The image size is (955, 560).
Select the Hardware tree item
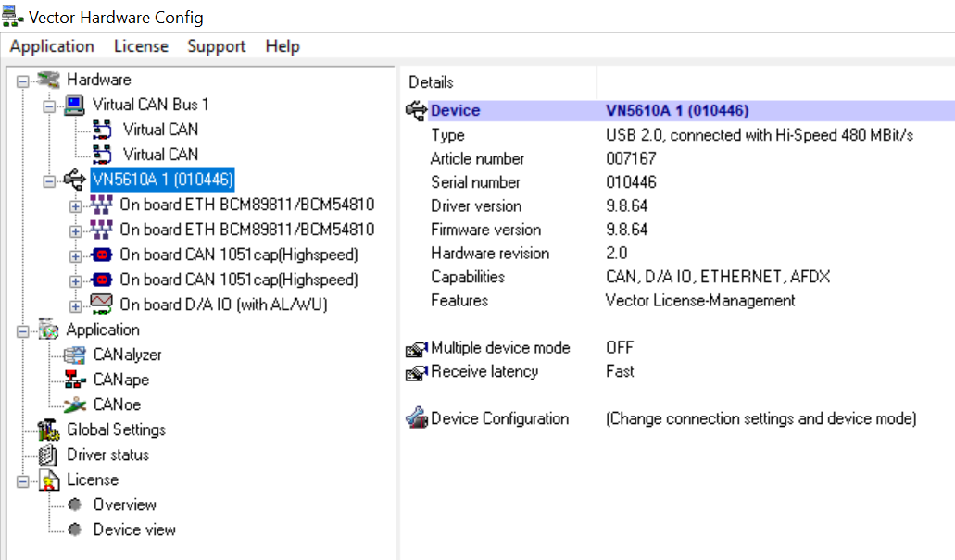[99, 80]
